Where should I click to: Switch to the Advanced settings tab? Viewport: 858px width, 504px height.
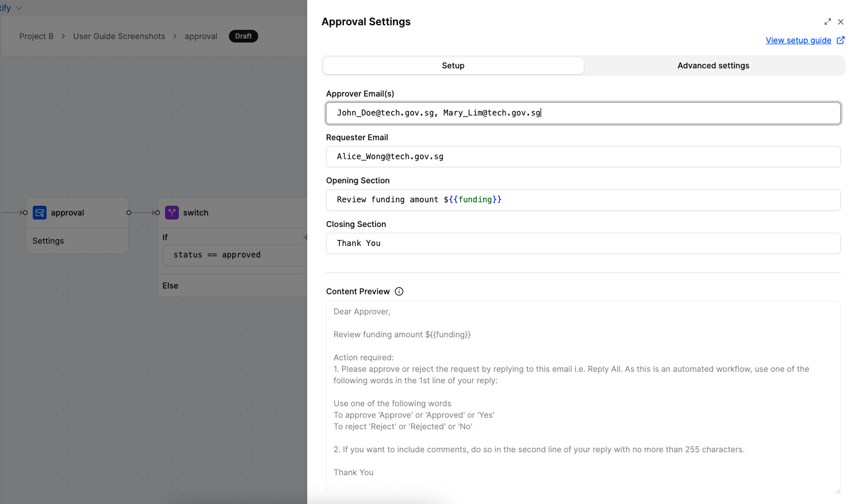coord(713,66)
